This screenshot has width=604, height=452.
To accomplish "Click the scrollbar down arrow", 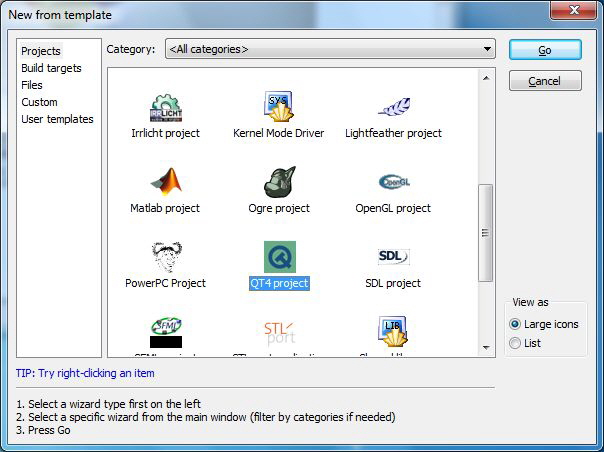I will tap(486, 348).
